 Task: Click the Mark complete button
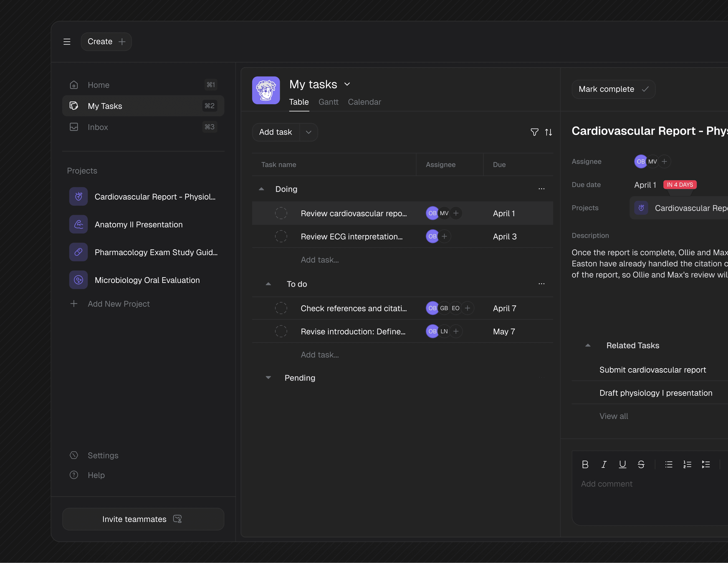613,89
